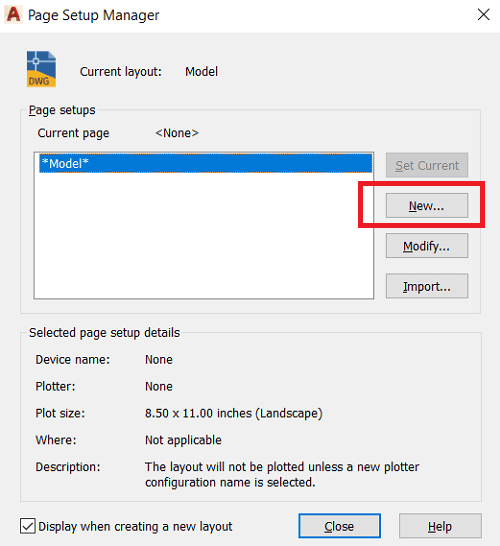Screen dimensions: 500x546
Task: Open the Modify... page setup dialog
Action: click(427, 246)
